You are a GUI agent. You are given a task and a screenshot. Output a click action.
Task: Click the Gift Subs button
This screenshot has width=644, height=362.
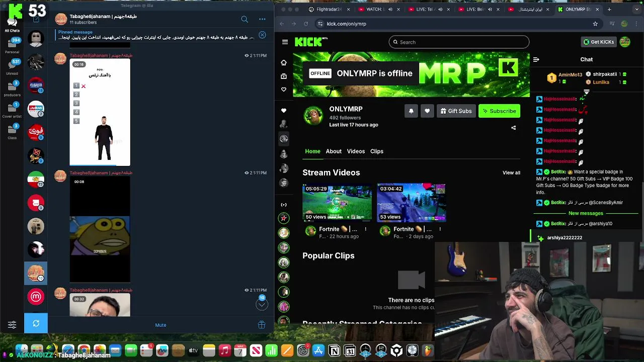(456, 111)
